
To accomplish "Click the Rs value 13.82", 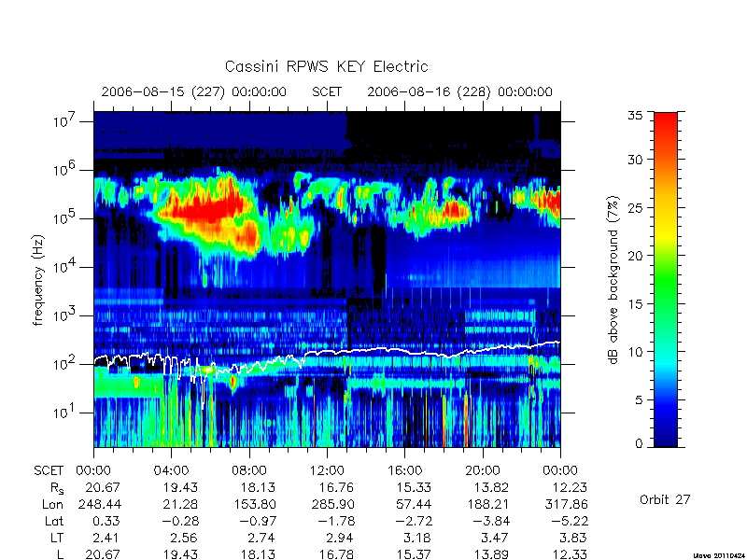I will pyautogui.click(x=491, y=487).
